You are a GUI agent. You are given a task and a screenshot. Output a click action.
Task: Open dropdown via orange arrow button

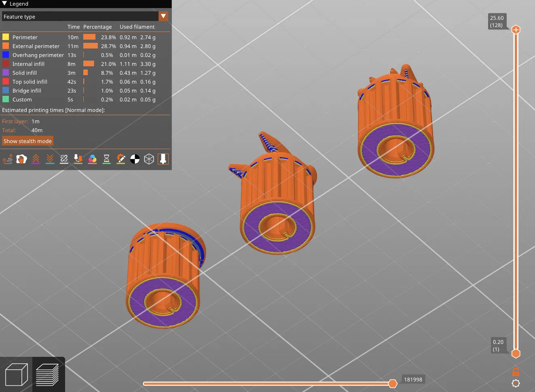pos(163,17)
